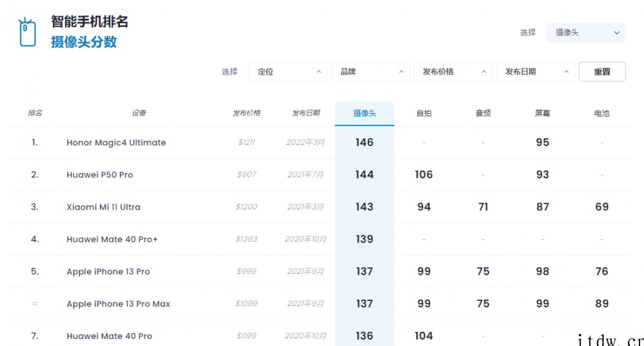This screenshot has height=346, width=644.
Task: Click the 发布价格 table column header
Action: click(x=247, y=113)
